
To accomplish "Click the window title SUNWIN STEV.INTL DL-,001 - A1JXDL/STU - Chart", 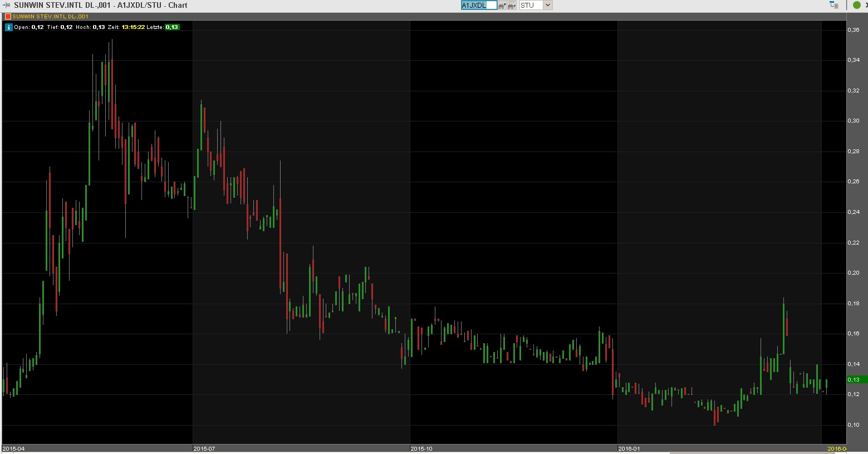I will point(101,5).
